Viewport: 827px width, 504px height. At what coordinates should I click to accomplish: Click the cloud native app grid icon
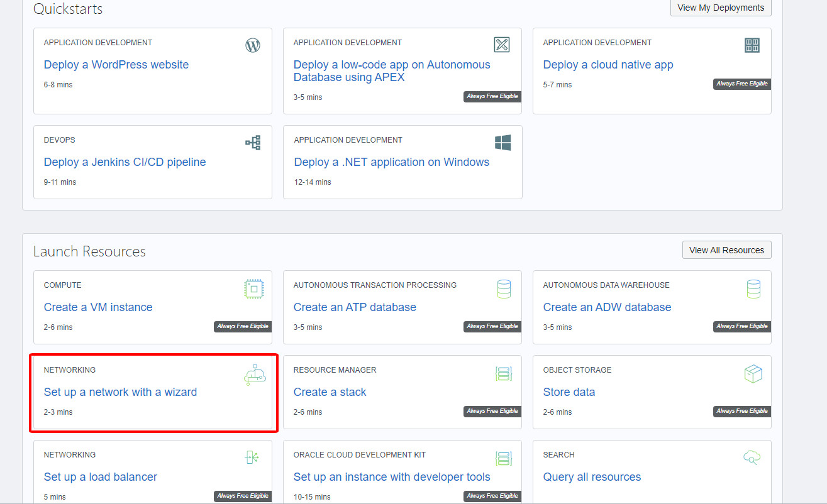[752, 45]
